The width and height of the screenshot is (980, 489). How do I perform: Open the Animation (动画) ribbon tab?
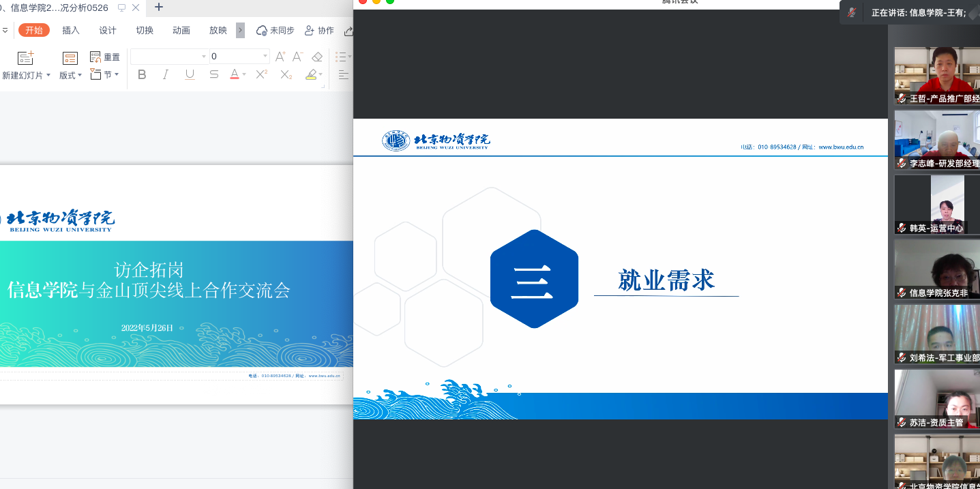(181, 30)
